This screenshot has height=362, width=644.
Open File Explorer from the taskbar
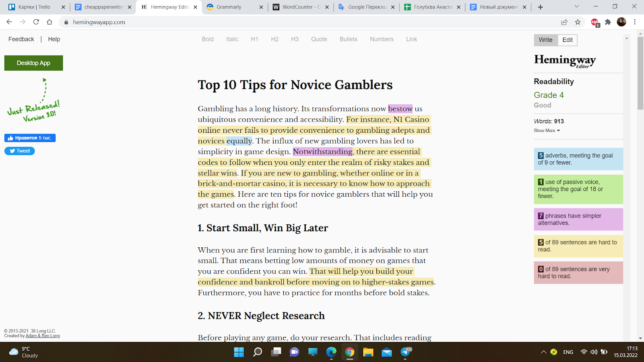click(x=368, y=352)
